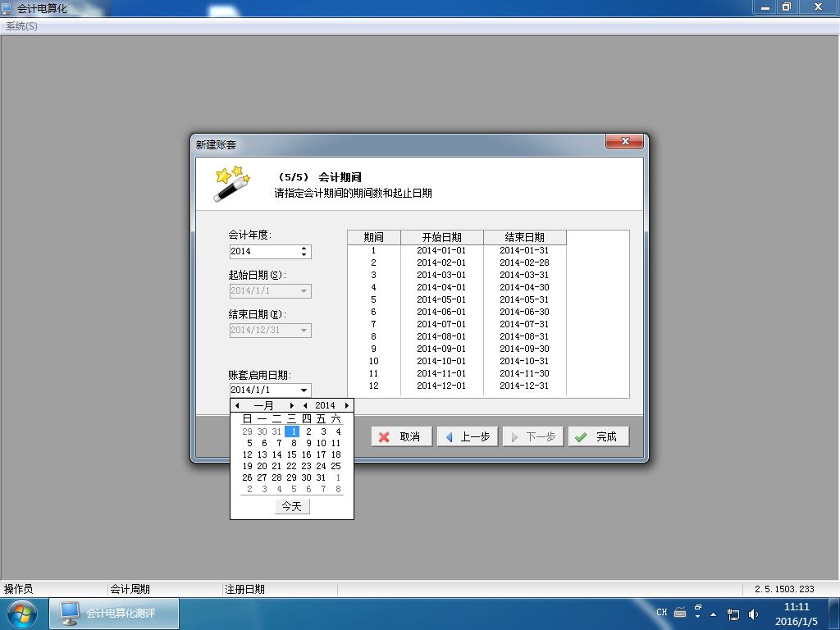
Task: Show hidden tray icons arrow
Action: (x=713, y=614)
